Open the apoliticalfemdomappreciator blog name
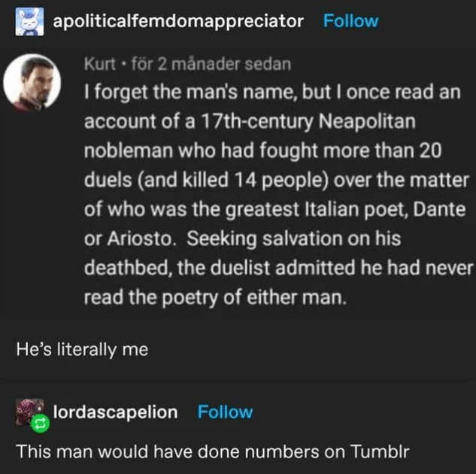 tap(179, 20)
